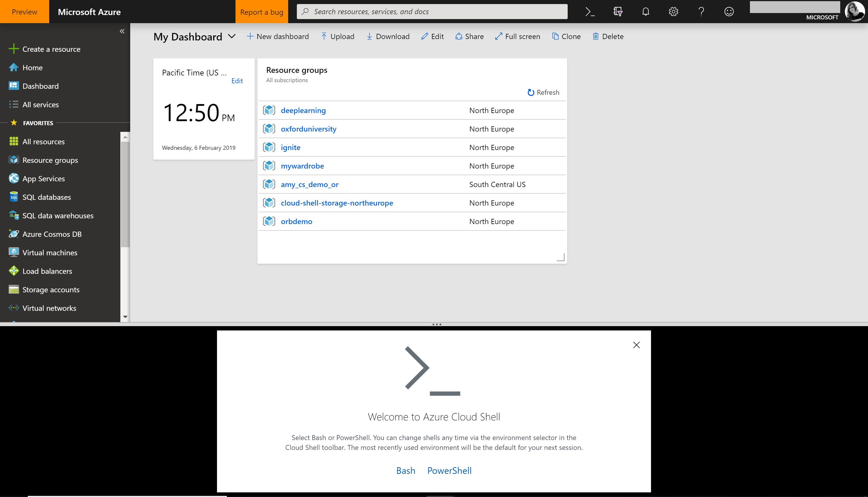Viewport: 868px width, 497px height.
Task: Click the Azure Cosmos DB icon
Action: tap(14, 234)
